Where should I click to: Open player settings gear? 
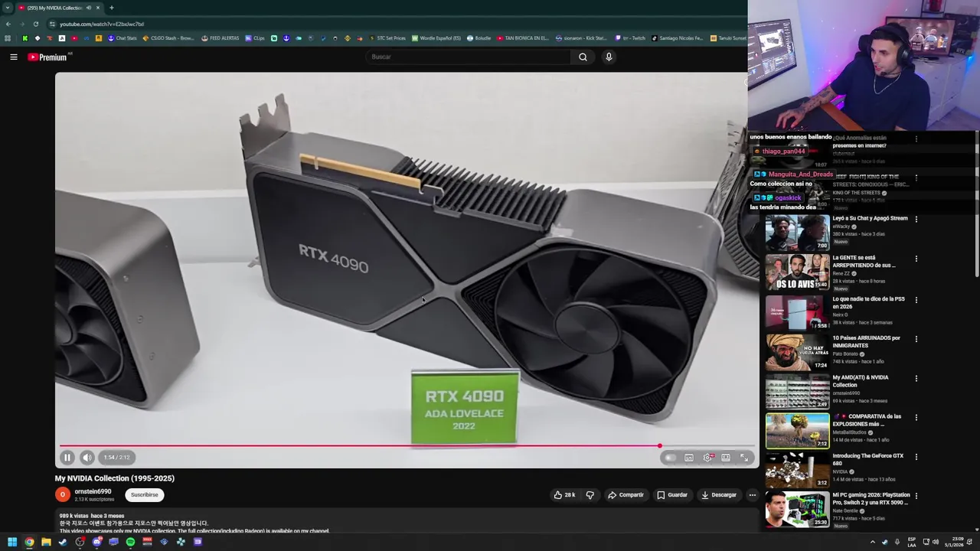(708, 458)
